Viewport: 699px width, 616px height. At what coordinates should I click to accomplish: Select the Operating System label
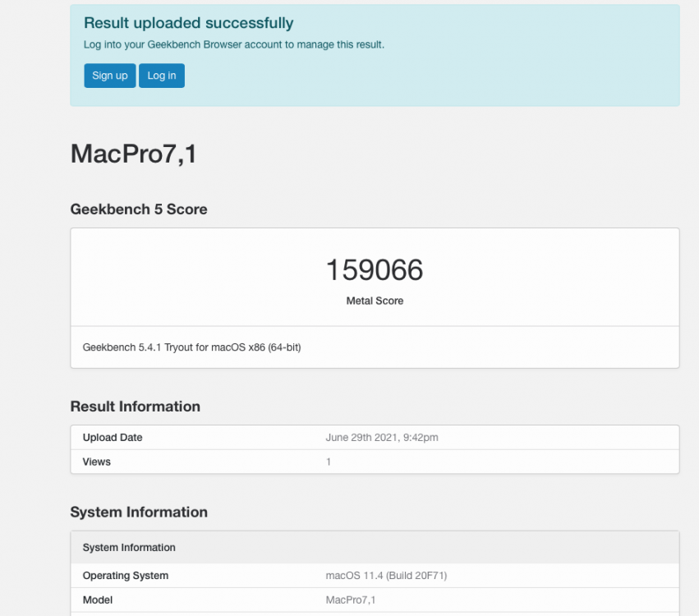click(126, 576)
